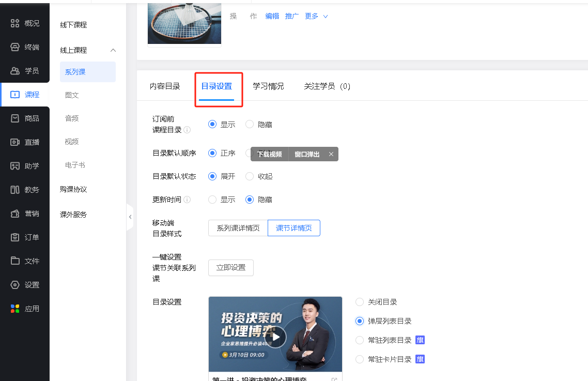Image resolution: width=588 pixels, height=381 pixels.
Task: Open the 更多 dropdown in 操作 row
Action: pyautogui.click(x=316, y=16)
